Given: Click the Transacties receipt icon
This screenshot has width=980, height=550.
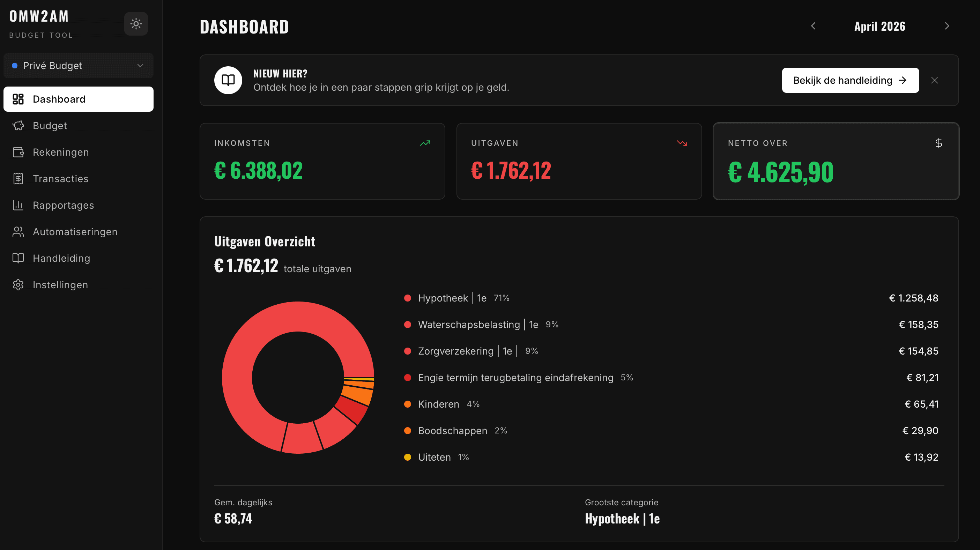Looking at the screenshot, I should coord(18,178).
